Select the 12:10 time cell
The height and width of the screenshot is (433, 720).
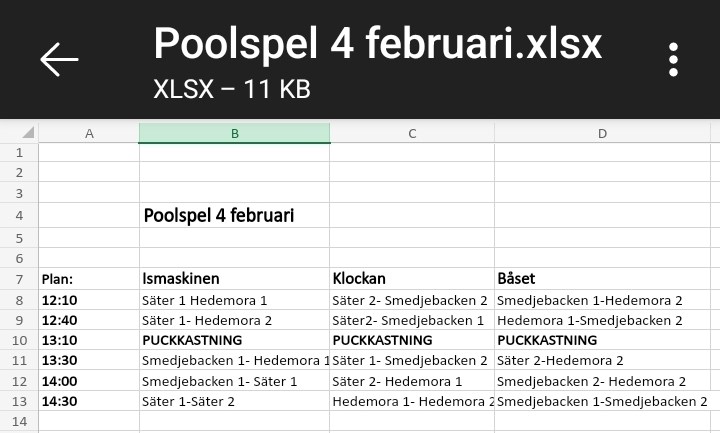(x=60, y=300)
